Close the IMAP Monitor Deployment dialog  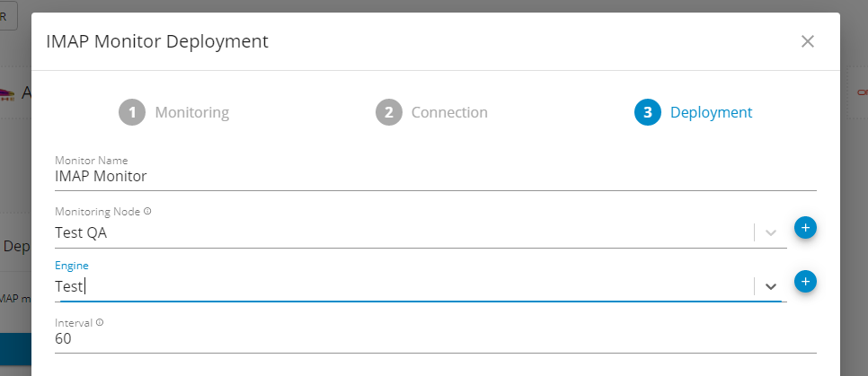point(807,41)
